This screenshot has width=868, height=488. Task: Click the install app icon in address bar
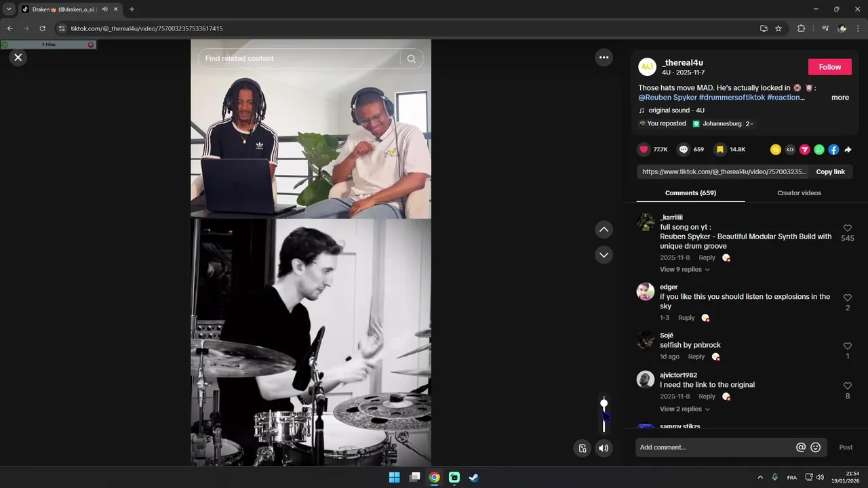tap(764, 28)
